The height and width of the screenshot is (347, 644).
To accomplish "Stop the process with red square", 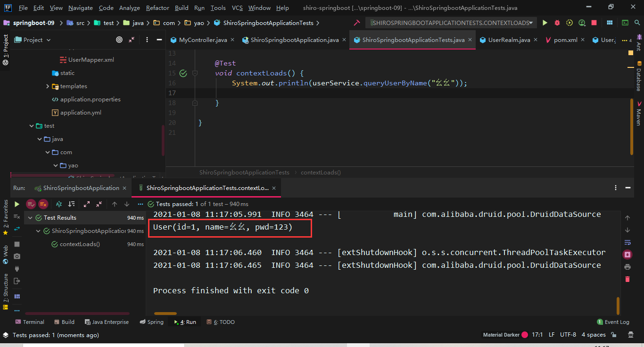I will coord(594,23).
